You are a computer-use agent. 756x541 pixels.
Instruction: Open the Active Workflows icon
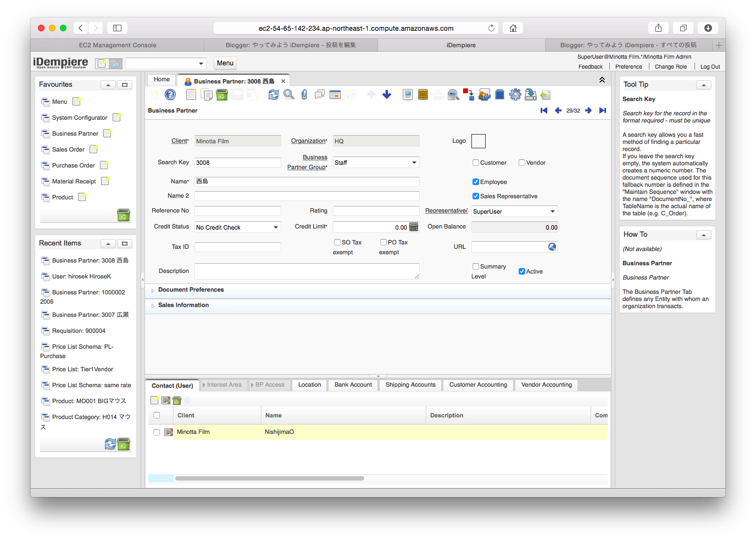click(x=468, y=95)
